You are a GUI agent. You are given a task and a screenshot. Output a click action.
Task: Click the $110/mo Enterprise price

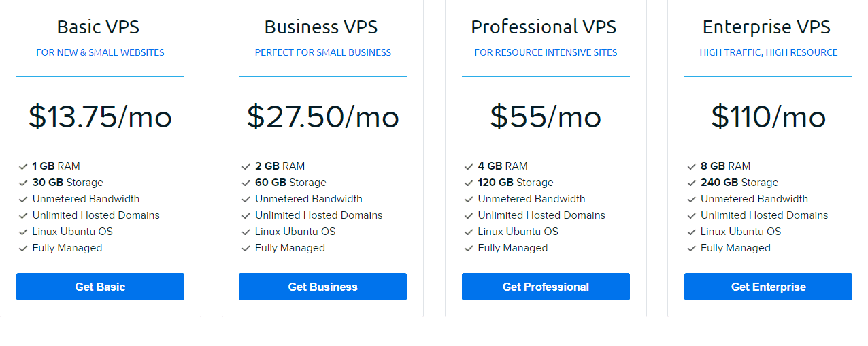769,116
